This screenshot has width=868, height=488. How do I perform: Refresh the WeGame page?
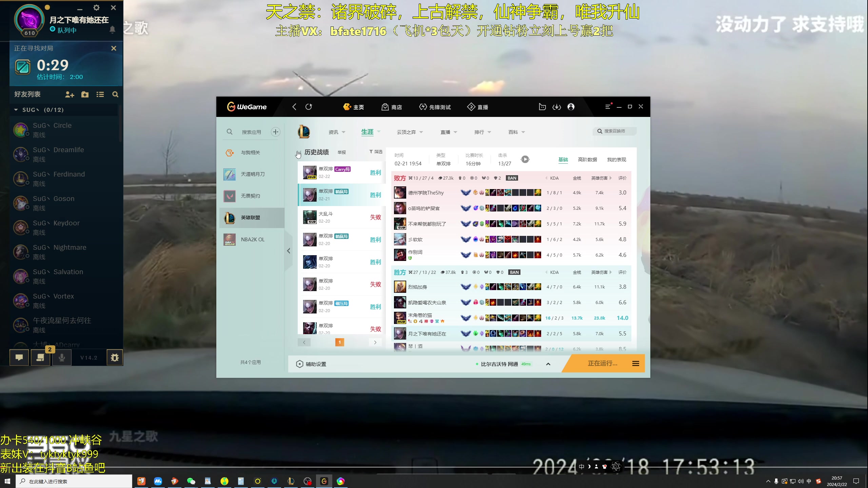[x=309, y=106]
